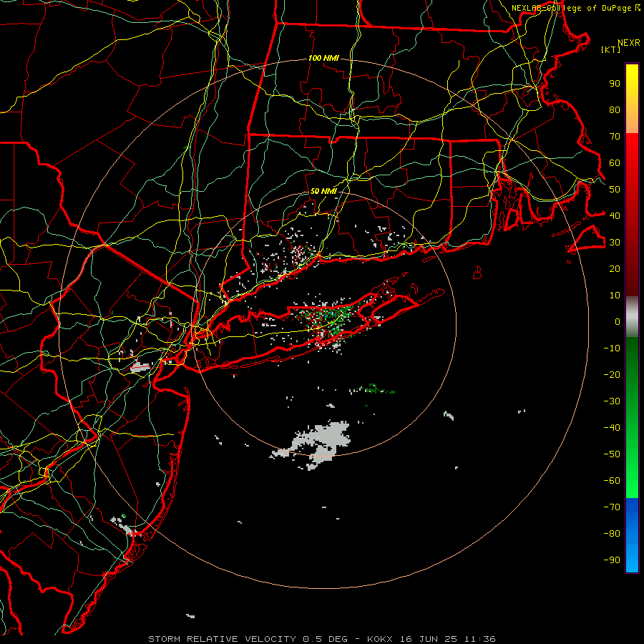Click the "-80" value on the velocity scale
The height and width of the screenshot is (644, 644).
612,534
